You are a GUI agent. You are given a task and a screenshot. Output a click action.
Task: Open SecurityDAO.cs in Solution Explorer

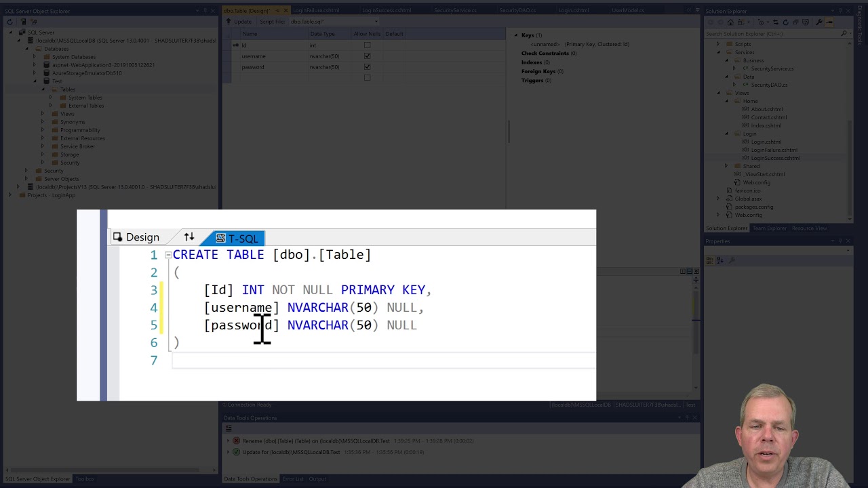tap(769, 85)
